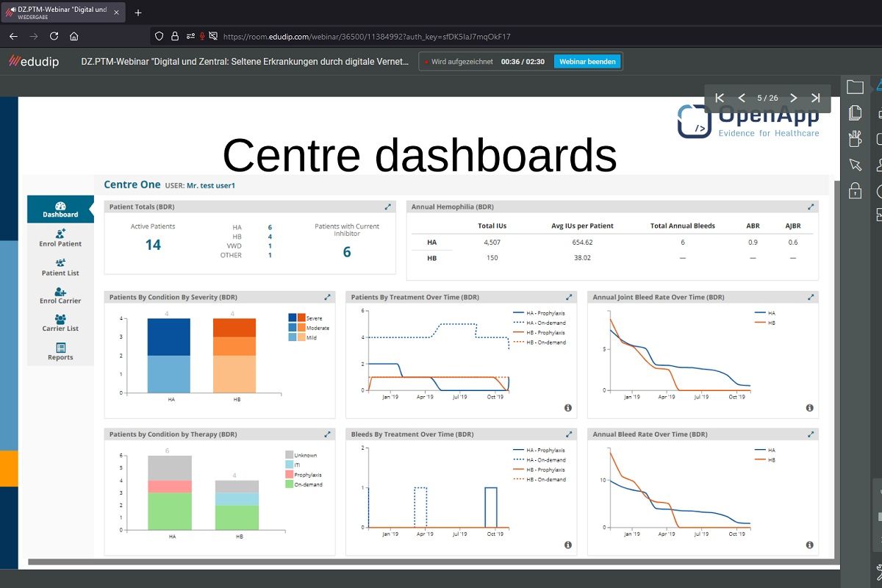Click the URL address field
Screen dimensions: 882x588
click(367, 36)
